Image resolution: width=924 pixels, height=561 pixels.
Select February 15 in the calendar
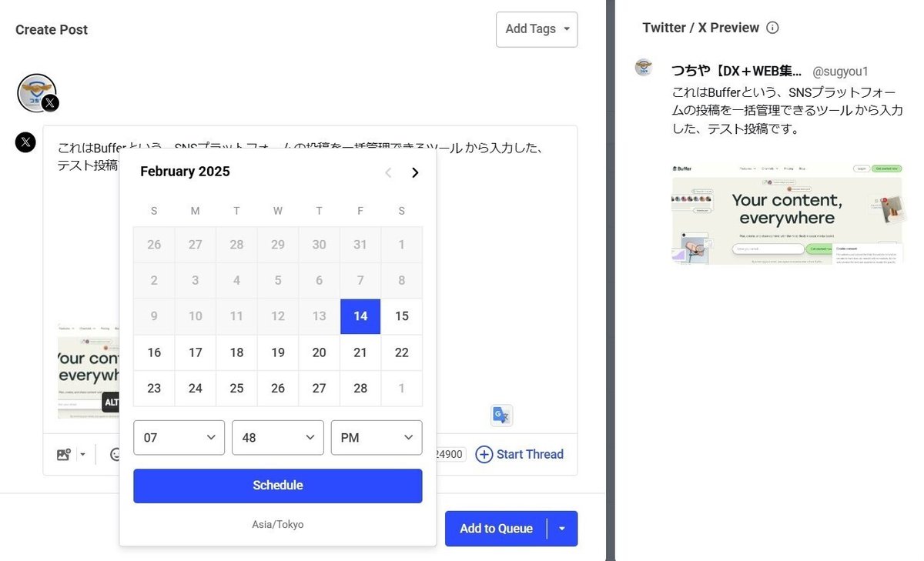tap(401, 316)
